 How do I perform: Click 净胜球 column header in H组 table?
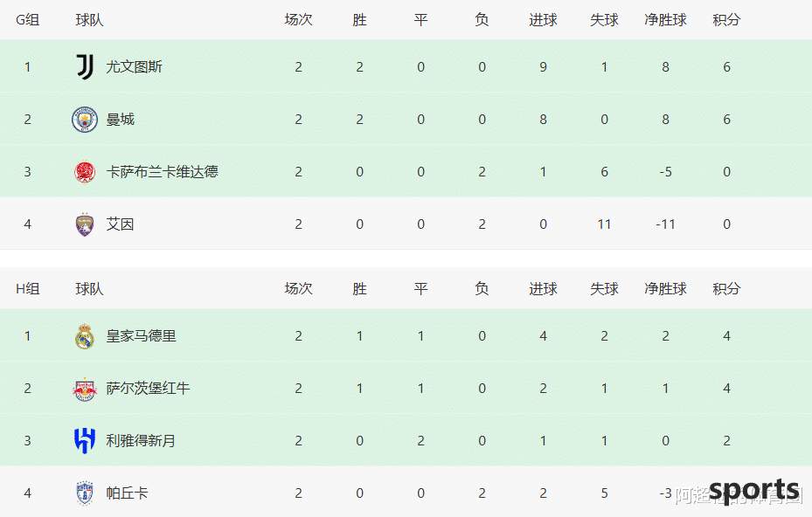[x=665, y=289]
